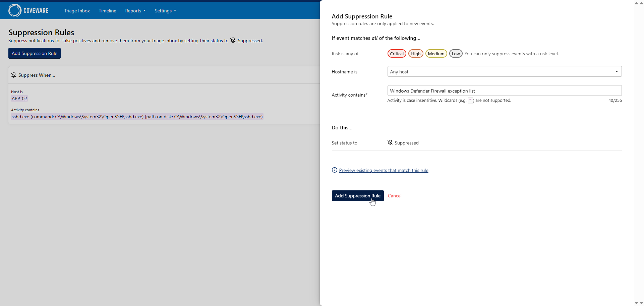Click the 'Do this...' section heading
The width and height of the screenshot is (644, 306).
tap(342, 127)
